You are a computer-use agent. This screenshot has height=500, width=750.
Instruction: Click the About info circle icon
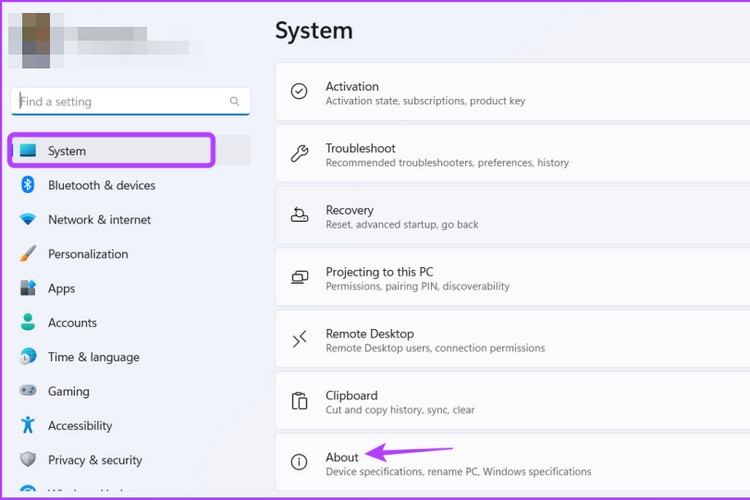(299, 462)
